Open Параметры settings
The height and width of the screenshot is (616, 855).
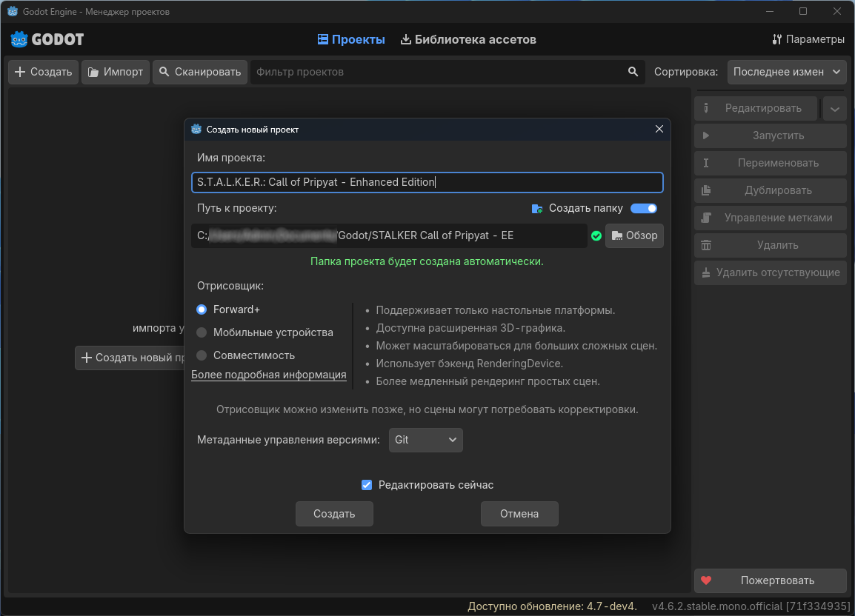[808, 39]
